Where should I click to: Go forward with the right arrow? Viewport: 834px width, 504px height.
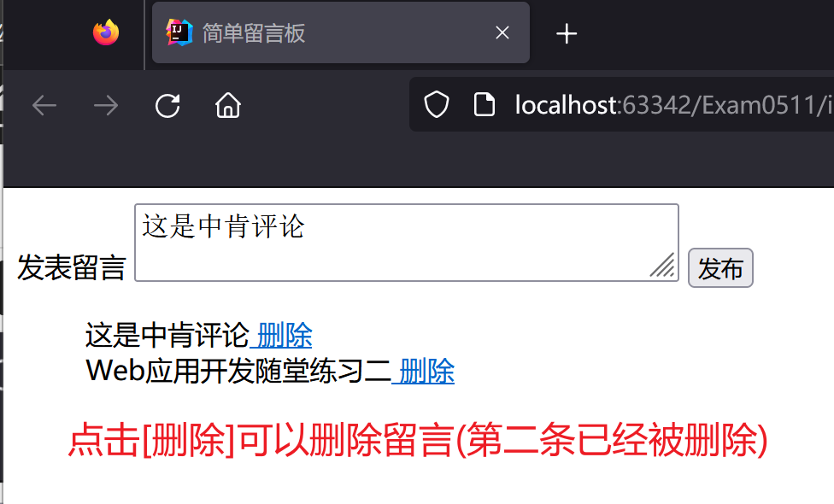(106, 105)
